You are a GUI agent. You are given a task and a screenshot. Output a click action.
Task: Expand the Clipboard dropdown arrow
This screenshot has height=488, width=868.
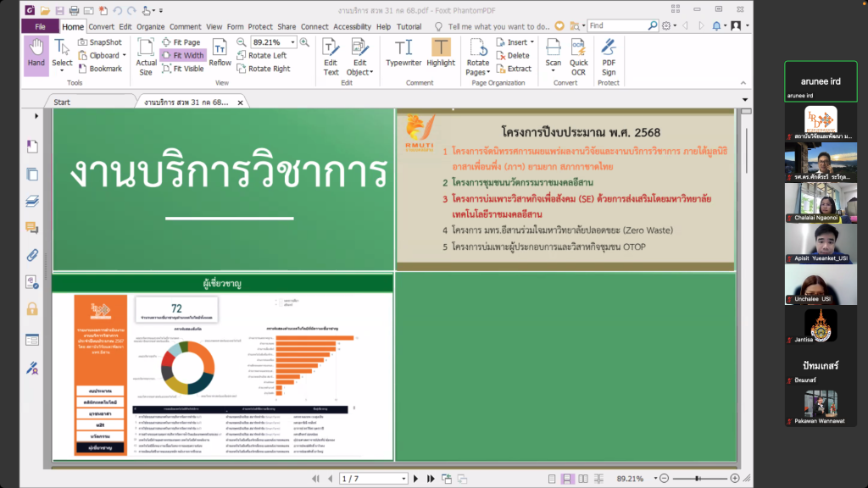(125, 55)
